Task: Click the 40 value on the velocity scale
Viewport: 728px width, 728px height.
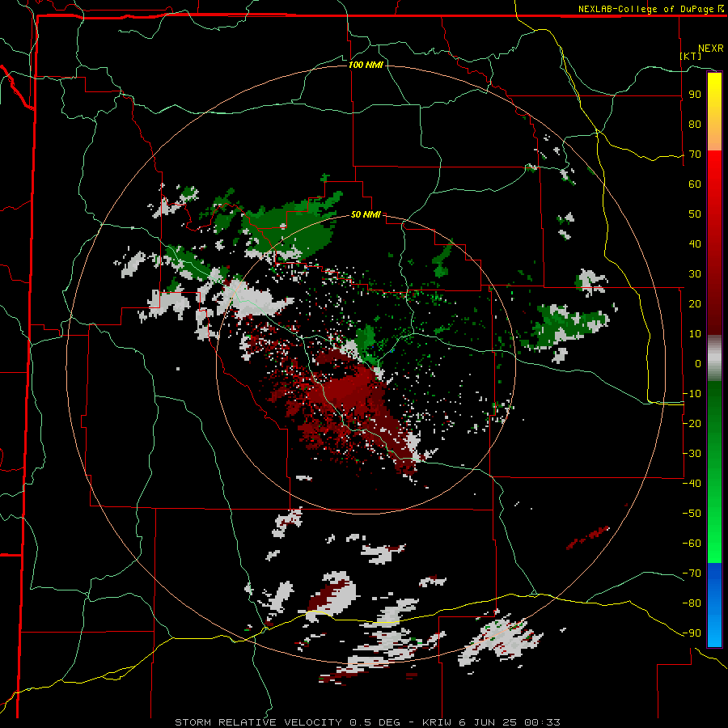Action: pos(695,243)
